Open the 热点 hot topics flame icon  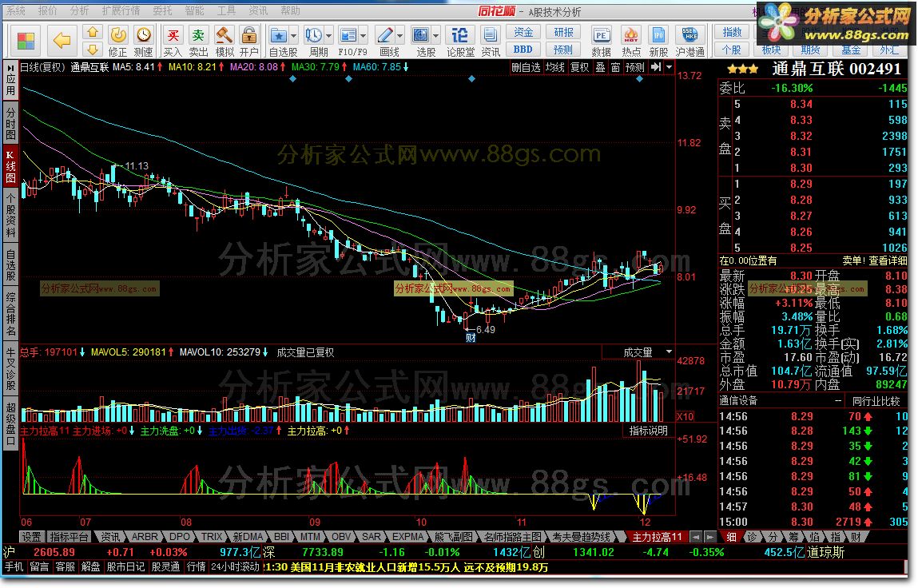(x=631, y=41)
